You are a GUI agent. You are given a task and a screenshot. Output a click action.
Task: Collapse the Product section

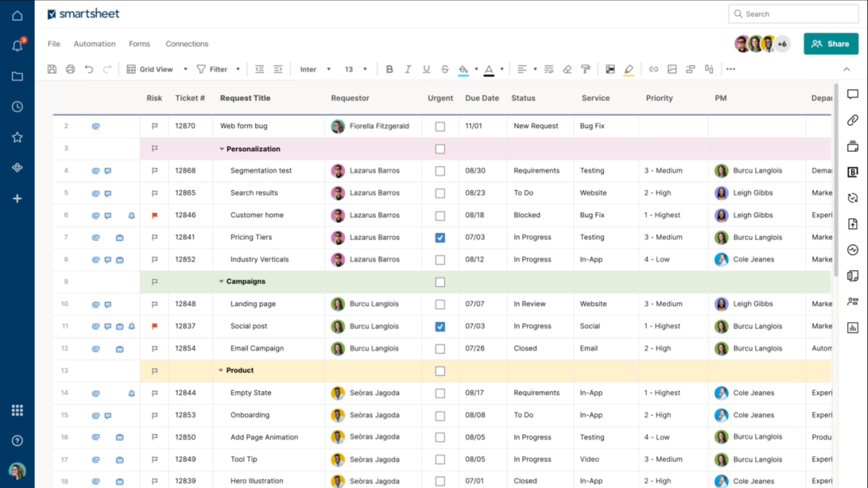pos(221,370)
